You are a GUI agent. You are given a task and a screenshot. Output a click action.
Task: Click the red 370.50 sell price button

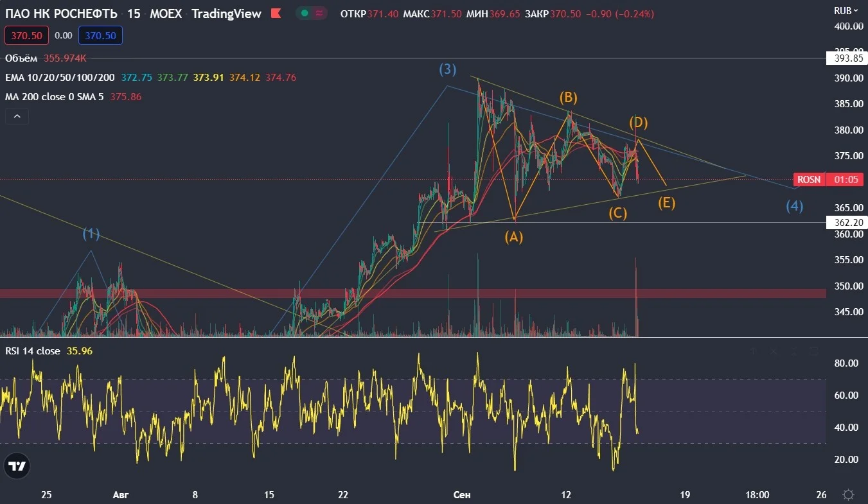25,36
